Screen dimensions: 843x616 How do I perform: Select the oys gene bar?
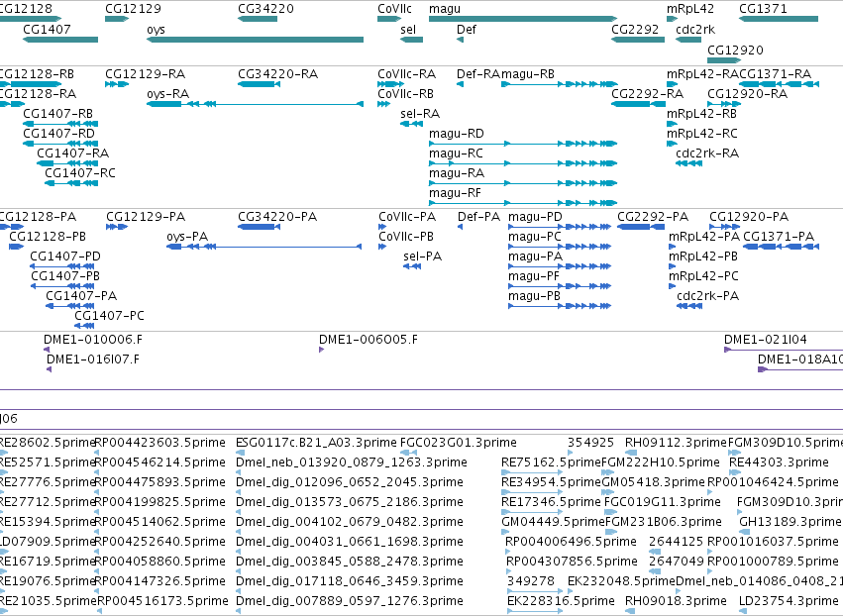click(x=255, y=40)
